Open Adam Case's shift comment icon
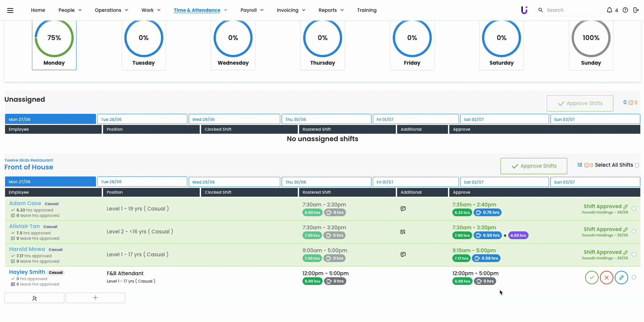The height and width of the screenshot is (322, 644). pos(403,209)
